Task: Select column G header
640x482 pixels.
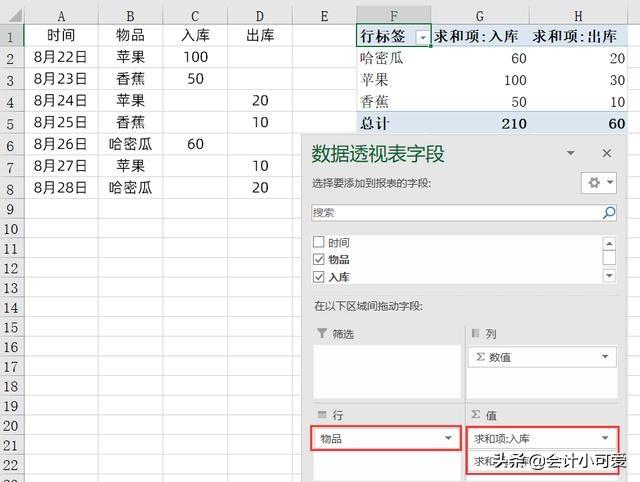Action: [x=480, y=16]
